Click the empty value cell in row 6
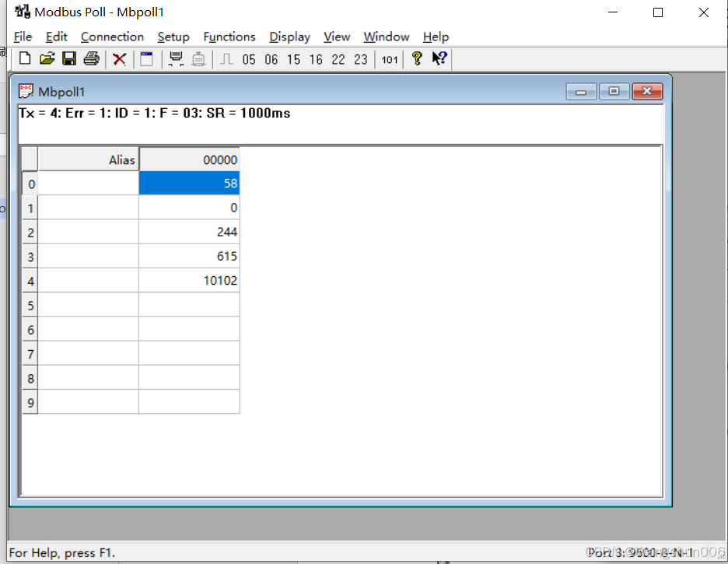 [190, 329]
